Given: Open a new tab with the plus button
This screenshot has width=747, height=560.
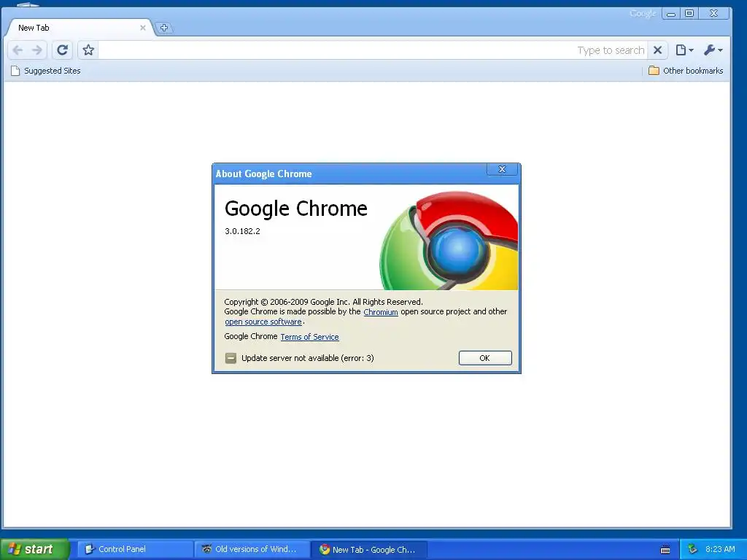Looking at the screenshot, I should pos(164,28).
